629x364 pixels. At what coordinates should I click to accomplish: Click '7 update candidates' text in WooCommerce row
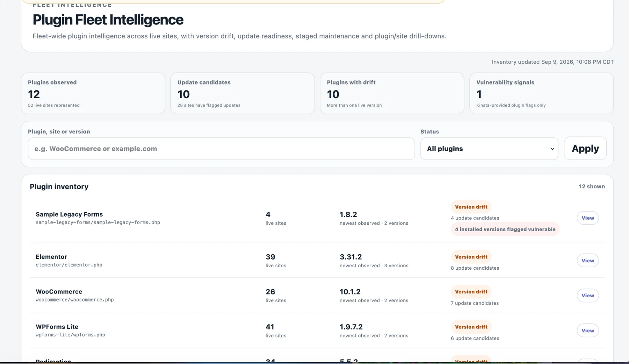click(475, 303)
